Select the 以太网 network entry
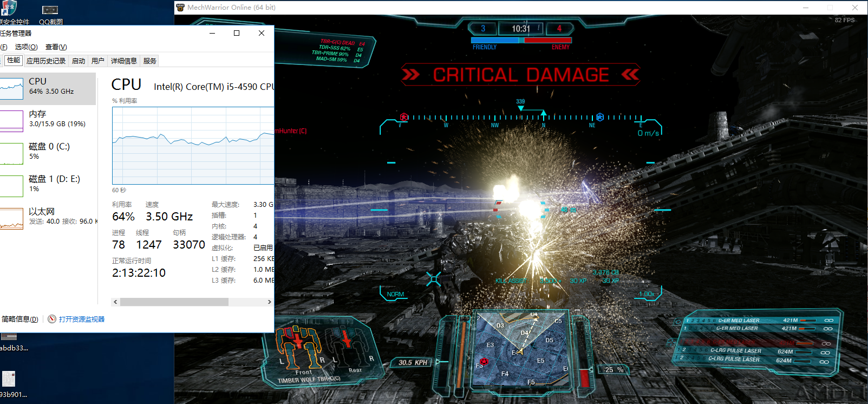This screenshot has width=868, height=404. [48, 219]
